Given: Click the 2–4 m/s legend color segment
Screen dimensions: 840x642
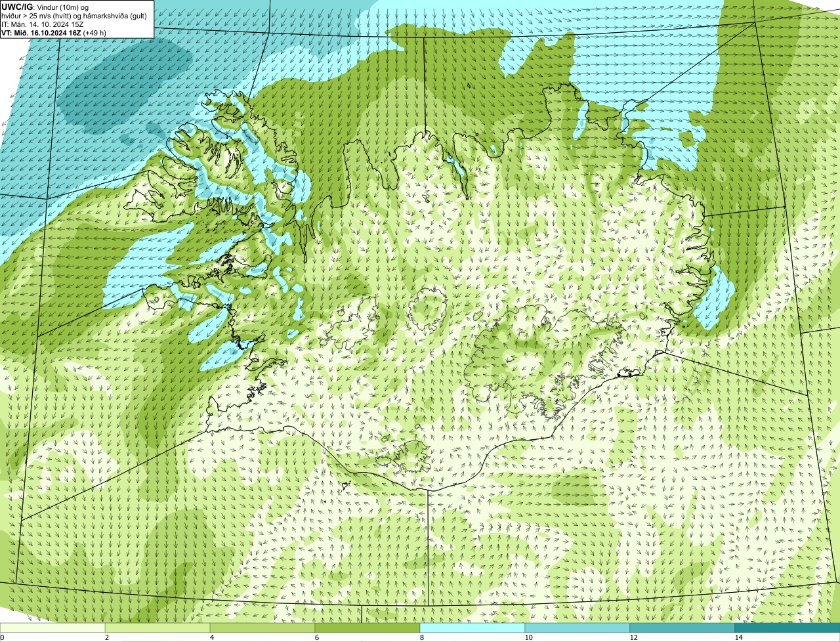Looking at the screenshot, I should pyautogui.click(x=157, y=628).
